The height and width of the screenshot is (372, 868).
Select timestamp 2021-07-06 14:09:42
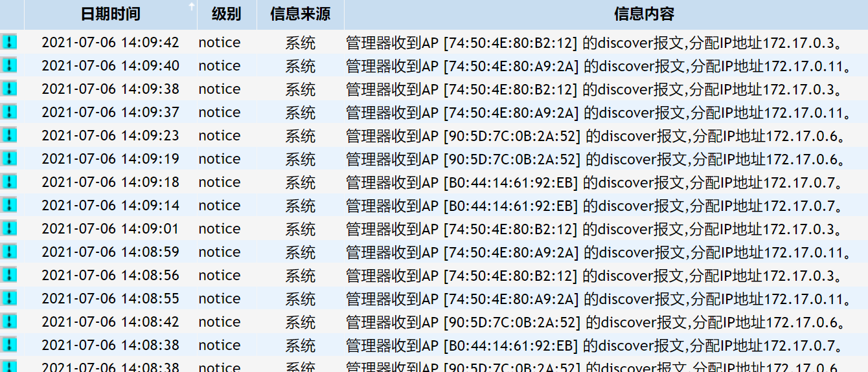click(111, 43)
